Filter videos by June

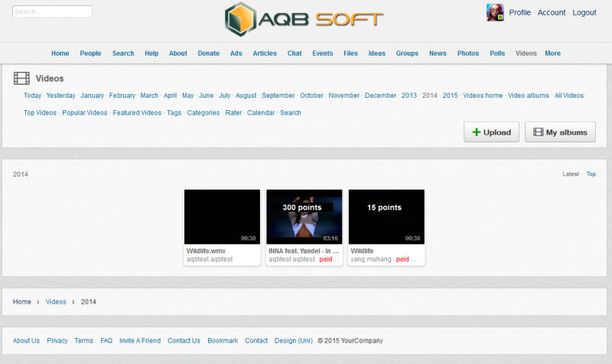pos(206,96)
